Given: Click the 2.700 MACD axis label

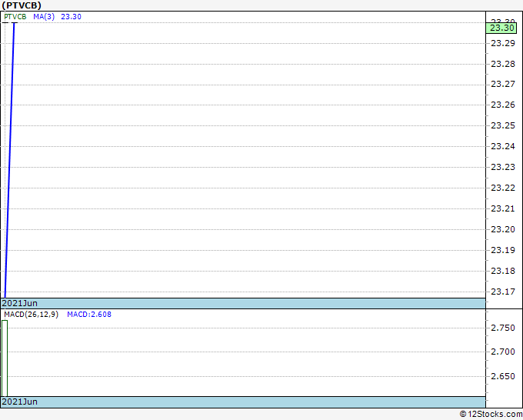Looking at the screenshot, I should (503, 352).
